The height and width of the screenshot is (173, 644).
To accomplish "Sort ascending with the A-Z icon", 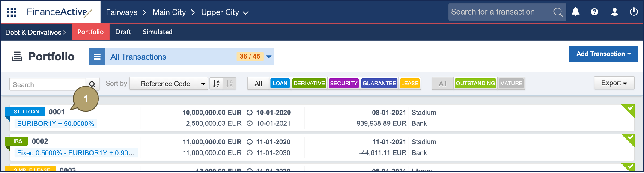I will coord(216,84).
